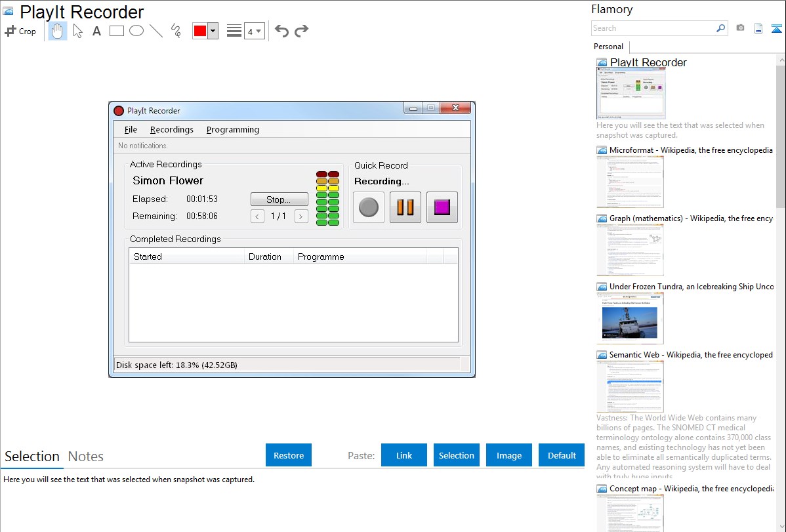
Task: Select the straight line tool
Action: (x=156, y=31)
